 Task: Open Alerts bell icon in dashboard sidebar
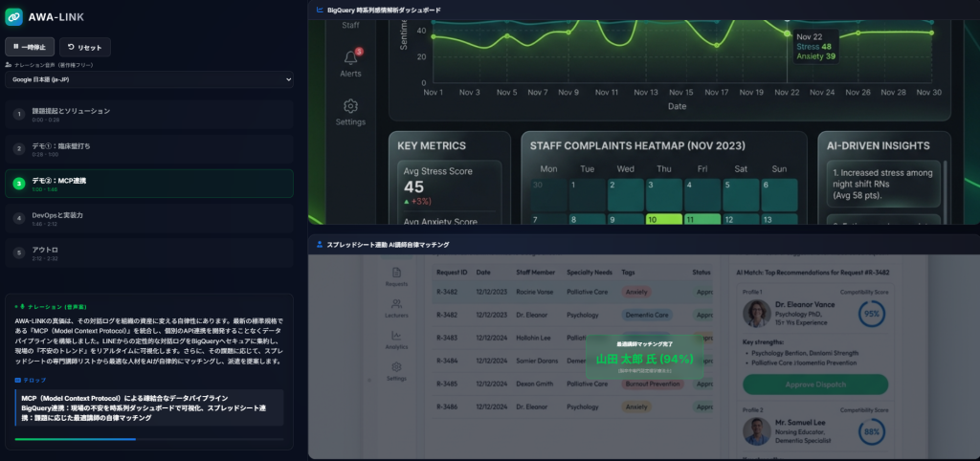[350, 58]
